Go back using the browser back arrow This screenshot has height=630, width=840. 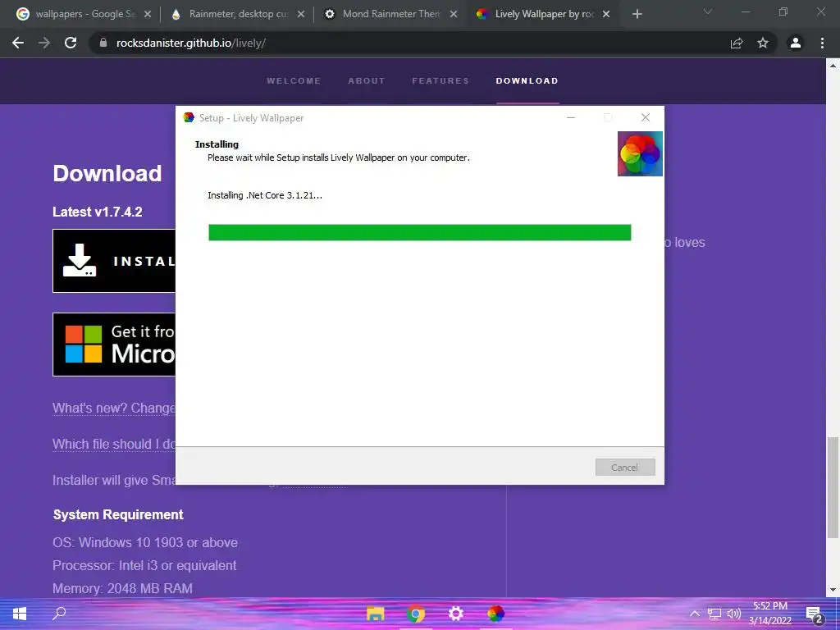[x=18, y=43]
